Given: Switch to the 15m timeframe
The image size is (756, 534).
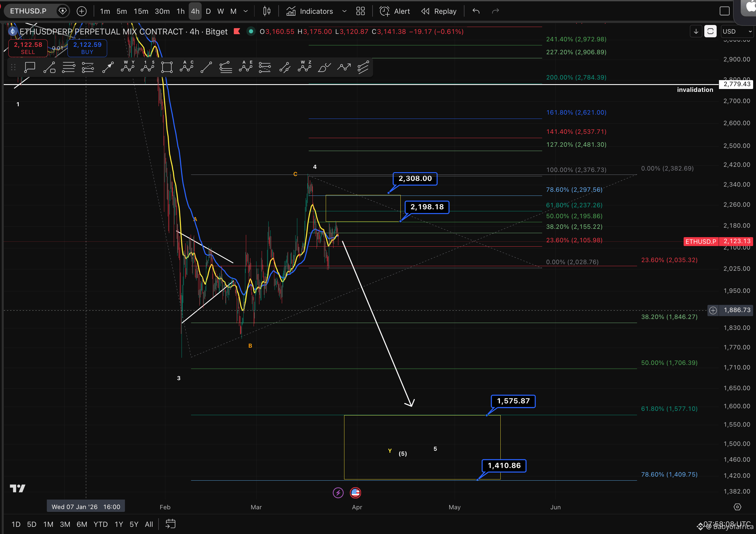Looking at the screenshot, I should tap(141, 11).
